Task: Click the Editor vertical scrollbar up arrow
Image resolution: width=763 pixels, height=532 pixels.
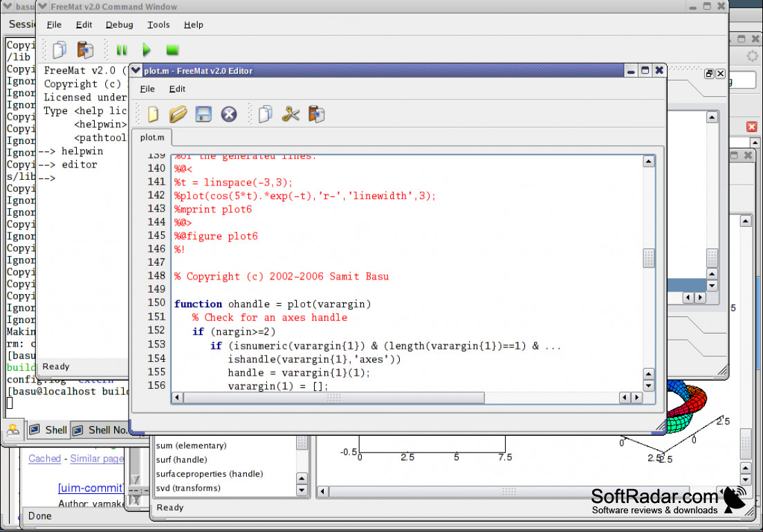Action: (x=649, y=161)
